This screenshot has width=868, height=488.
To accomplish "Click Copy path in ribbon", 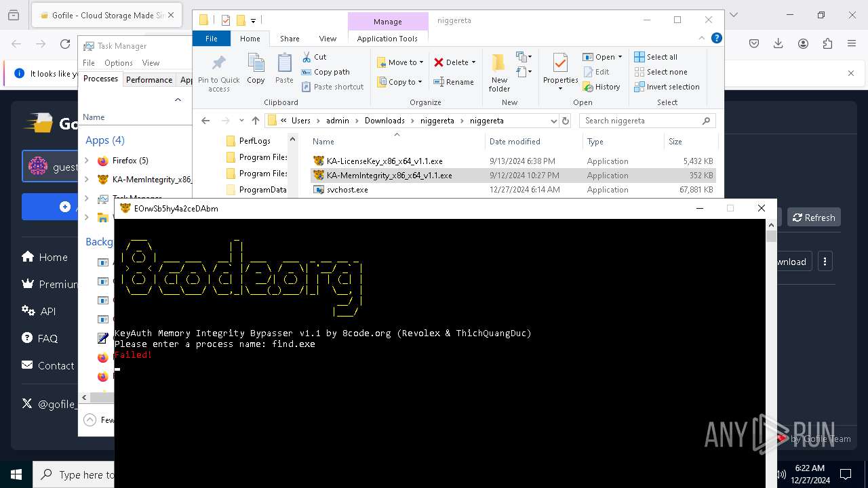I will point(325,72).
